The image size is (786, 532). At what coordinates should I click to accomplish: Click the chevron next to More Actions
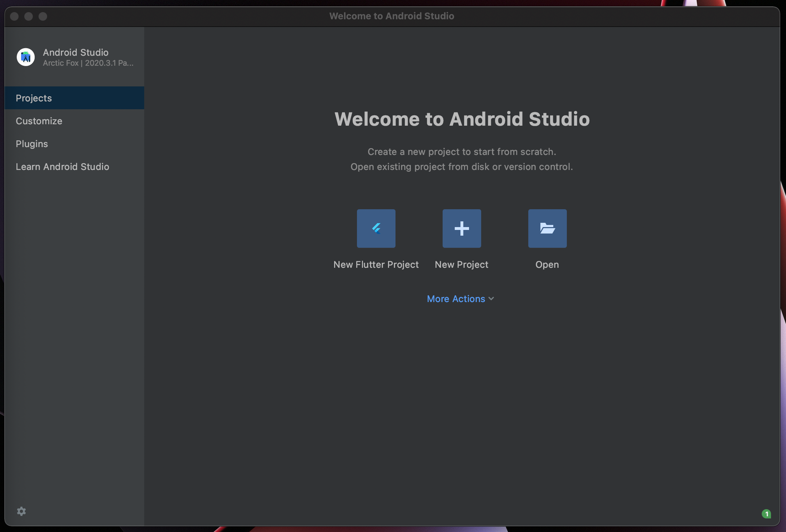tap(491, 299)
